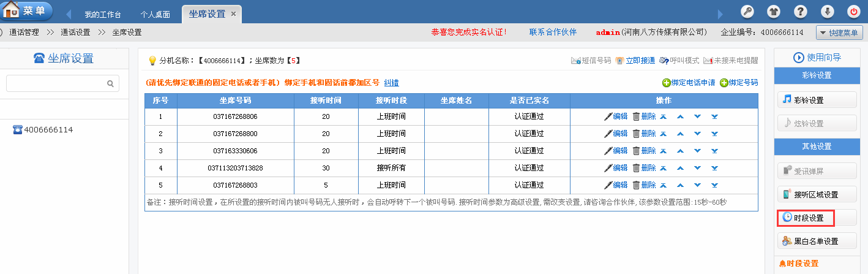The width and height of the screenshot is (868, 274).
Task: Expand the 快捷菜单 dropdown
Action: [x=839, y=32]
